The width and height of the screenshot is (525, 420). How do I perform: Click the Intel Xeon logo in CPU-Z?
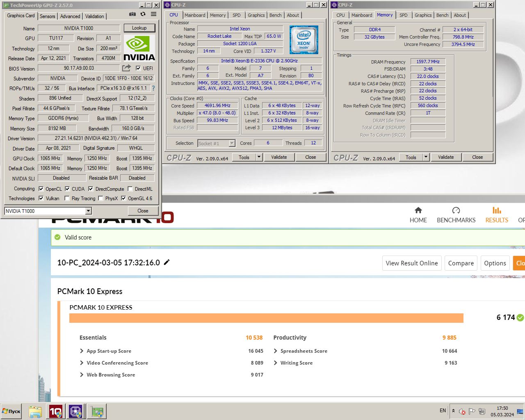[304, 40]
